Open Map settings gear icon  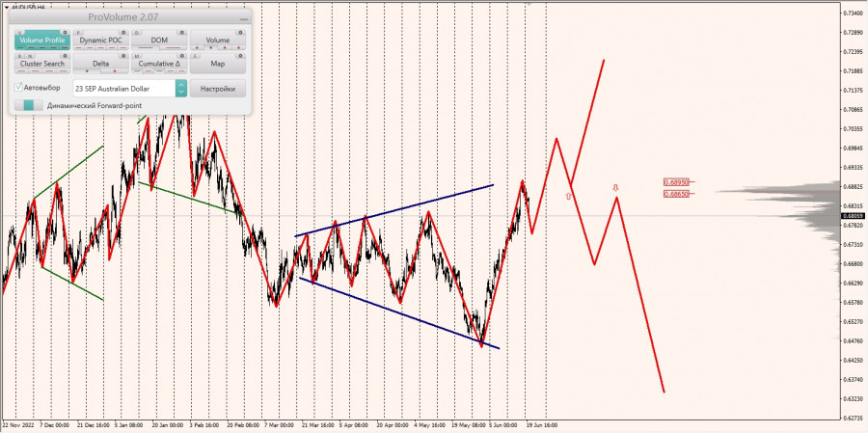click(240, 56)
